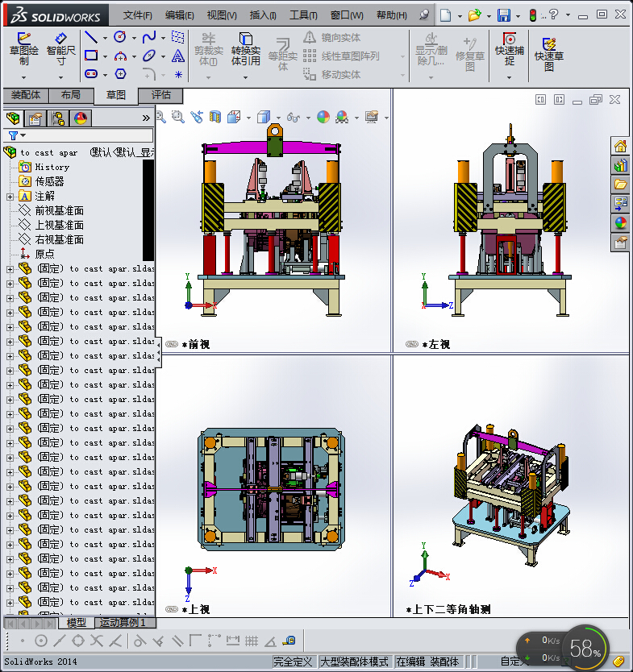Click the 快速捕捉 quick snaps button

click(510, 51)
